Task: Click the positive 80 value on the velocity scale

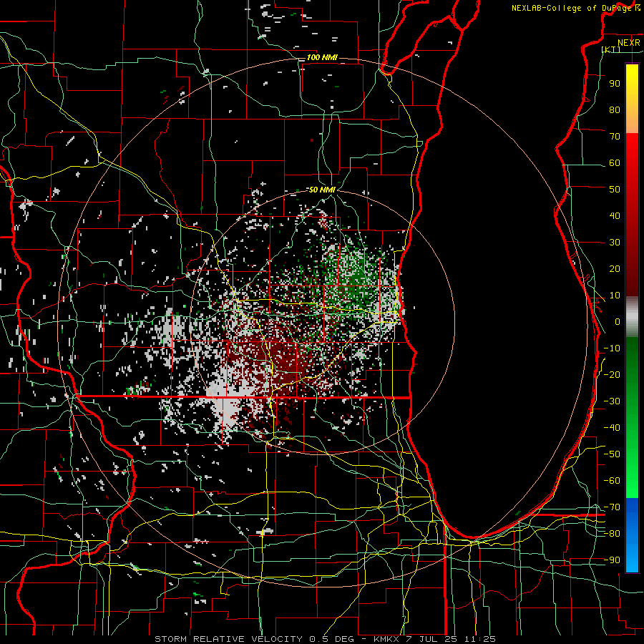Action: 615,110
